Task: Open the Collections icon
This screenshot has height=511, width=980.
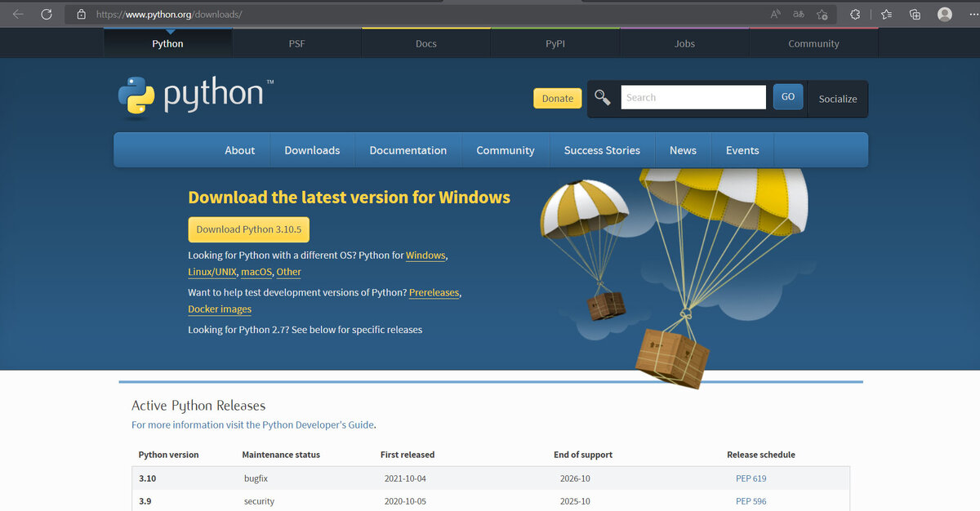Action: pyautogui.click(x=915, y=14)
